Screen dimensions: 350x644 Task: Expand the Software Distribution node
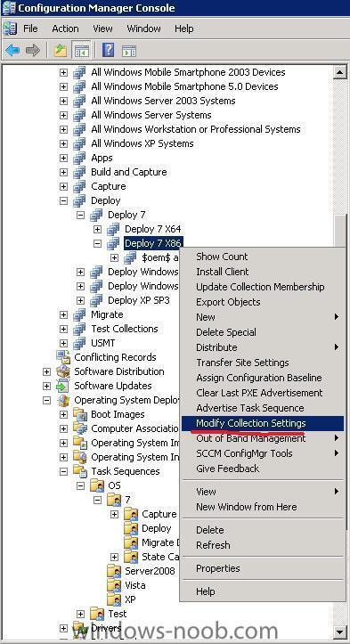[x=46, y=371]
